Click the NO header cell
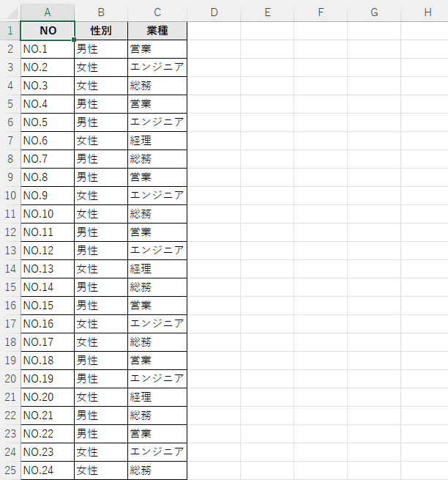Screen dimensions: 448x480 click(48, 31)
